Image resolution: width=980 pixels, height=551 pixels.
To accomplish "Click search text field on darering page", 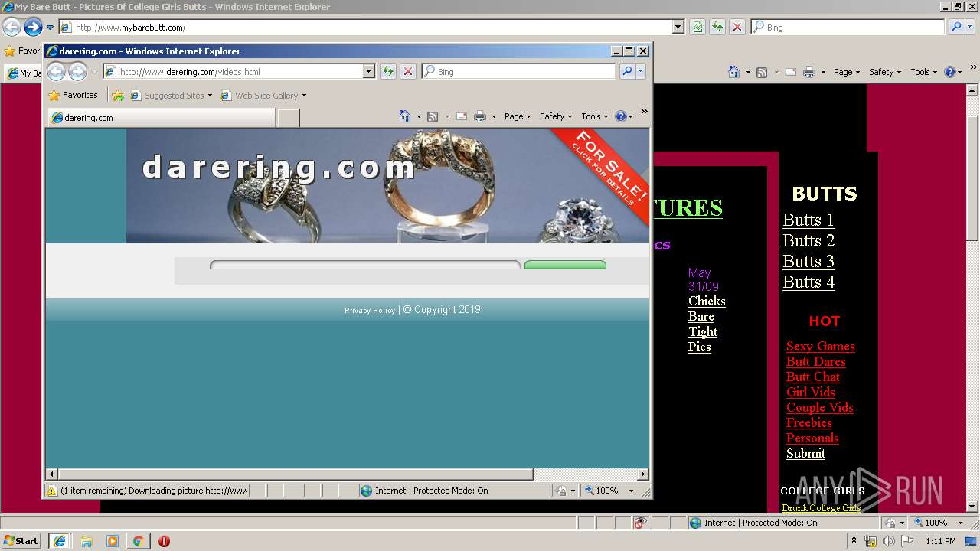I will pos(365,266).
